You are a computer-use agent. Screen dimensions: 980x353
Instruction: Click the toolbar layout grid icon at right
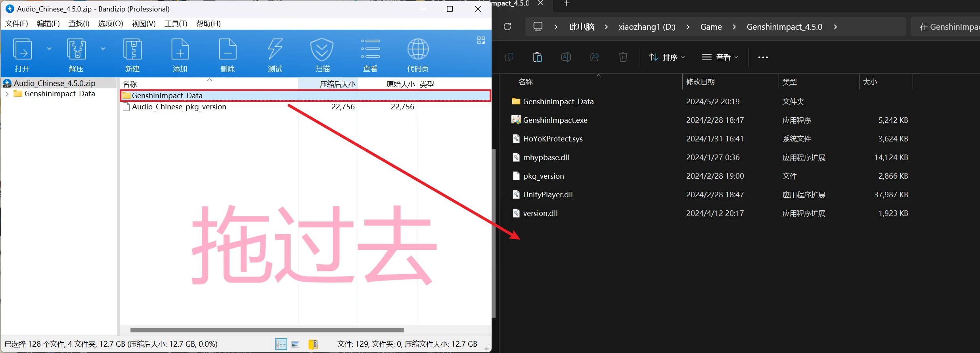pos(481,40)
